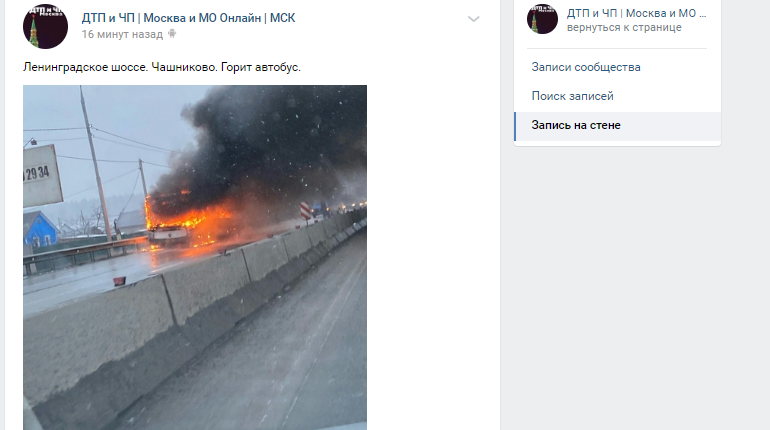Image resolution: width=770 pixels, height=430 pixels.
Task: Click the "16 минут назад" timestamp
Action: [122, 34]
